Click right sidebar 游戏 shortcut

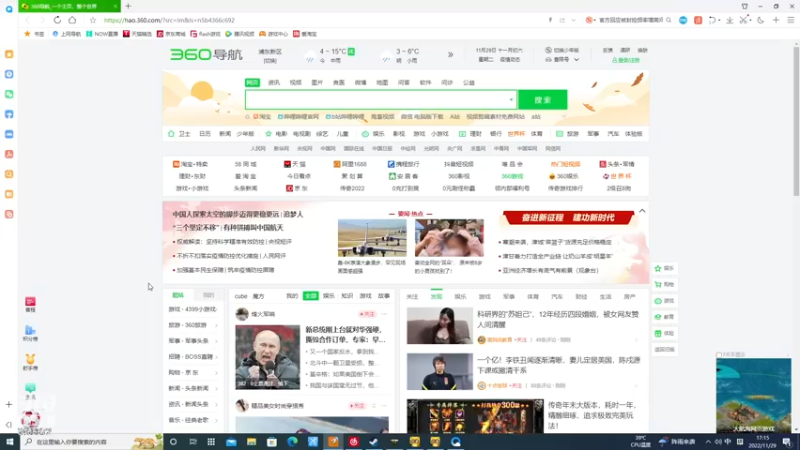coord(664,301)
